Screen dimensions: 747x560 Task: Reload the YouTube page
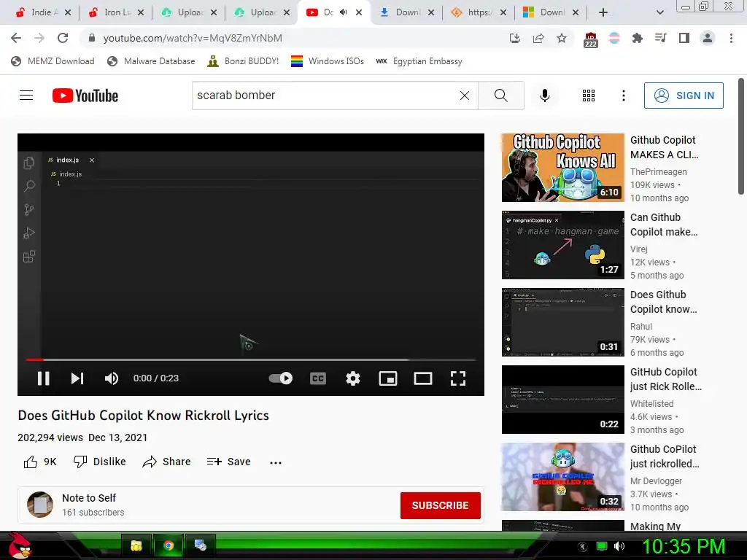pyautogui.click(x=63, y=38)
